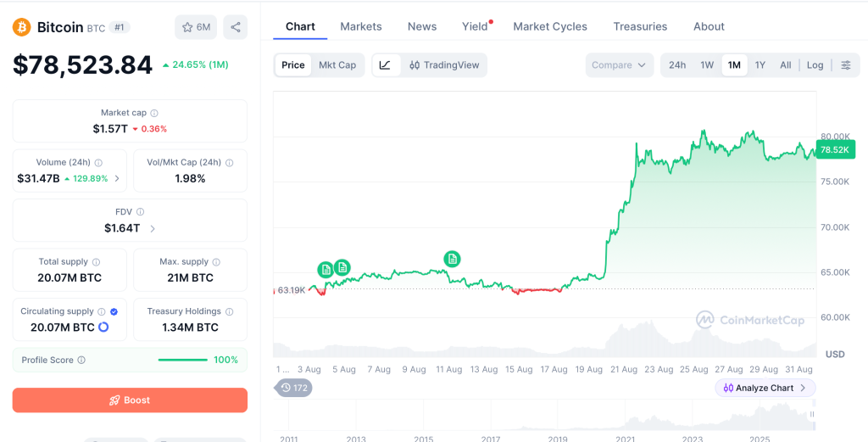The height and width of the screenshot is (442, 868).
Task: Expand the FDV details chevron
Action: (153, 228)
